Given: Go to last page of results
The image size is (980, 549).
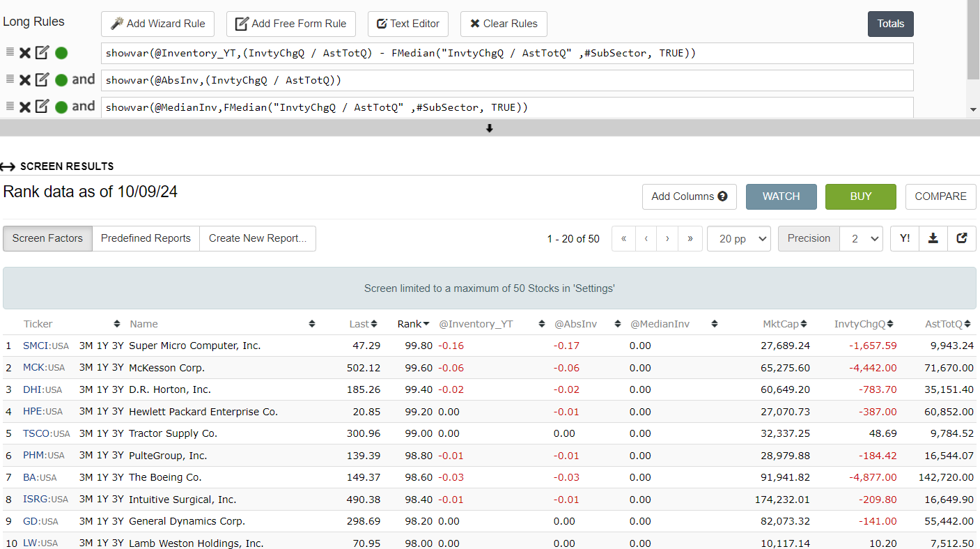Looking at the screenshot, I should (690, 238).
